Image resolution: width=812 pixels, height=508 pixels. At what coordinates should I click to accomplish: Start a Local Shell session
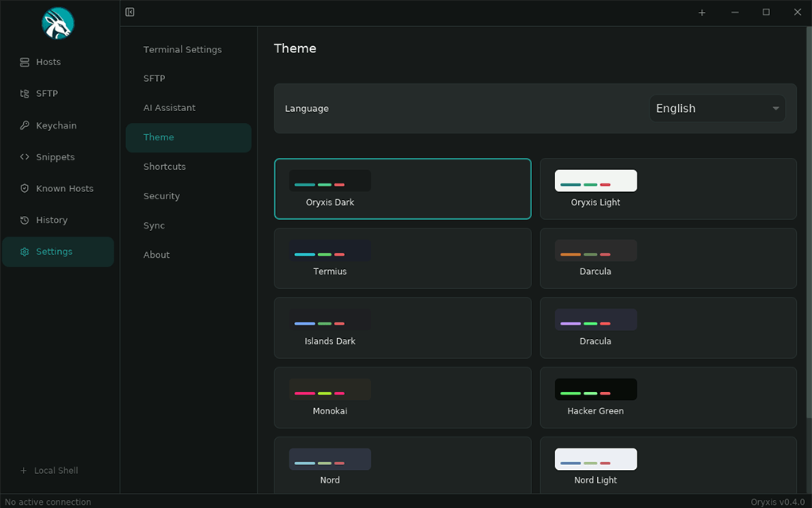pyautogui.click(x=49, y=470)
